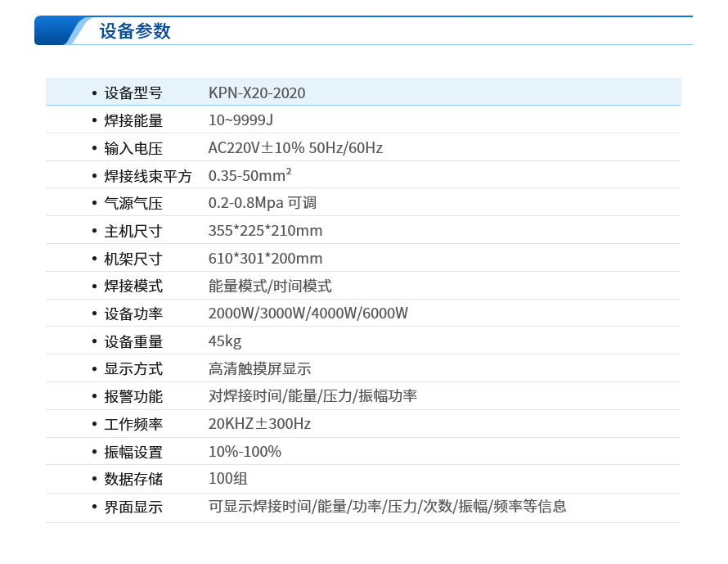728x564 pixels.
Task: Select the welding energy value 10~9999J
Action: (240, 120)
